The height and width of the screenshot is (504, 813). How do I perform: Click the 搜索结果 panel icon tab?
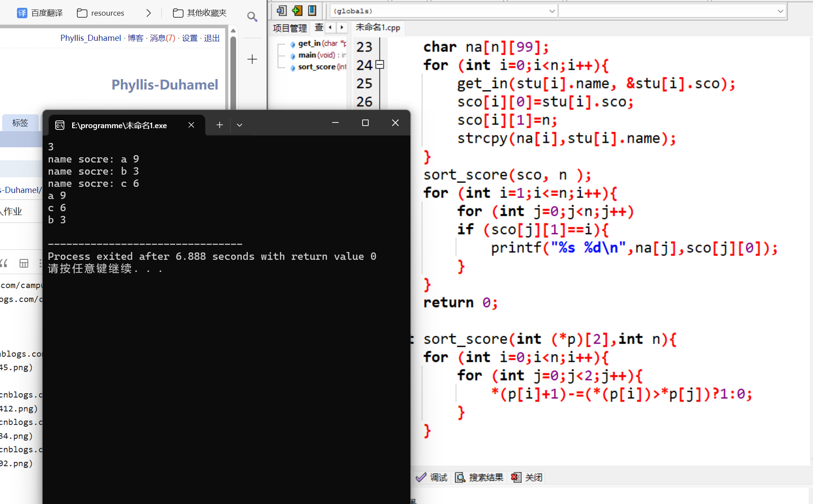click(479, 477)
